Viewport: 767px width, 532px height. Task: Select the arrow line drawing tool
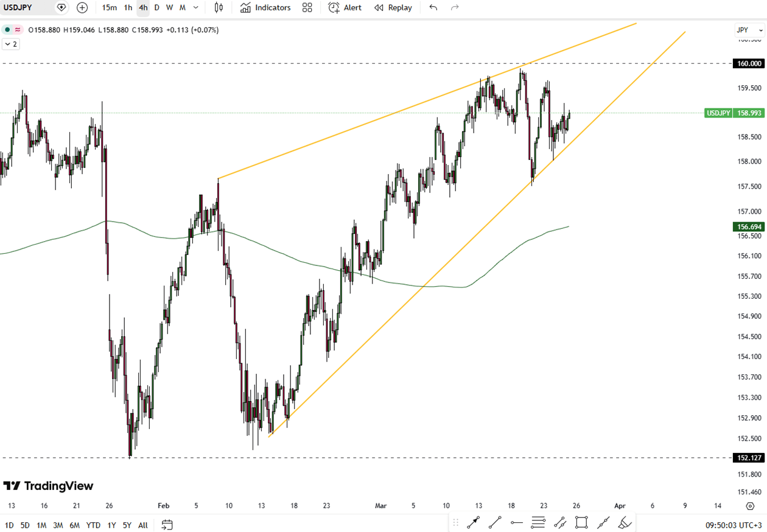[473, 522]
